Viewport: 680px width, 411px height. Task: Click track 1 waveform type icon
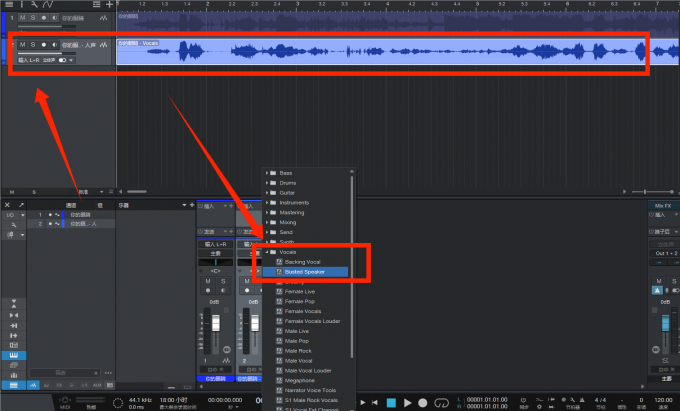pos(103,18)
